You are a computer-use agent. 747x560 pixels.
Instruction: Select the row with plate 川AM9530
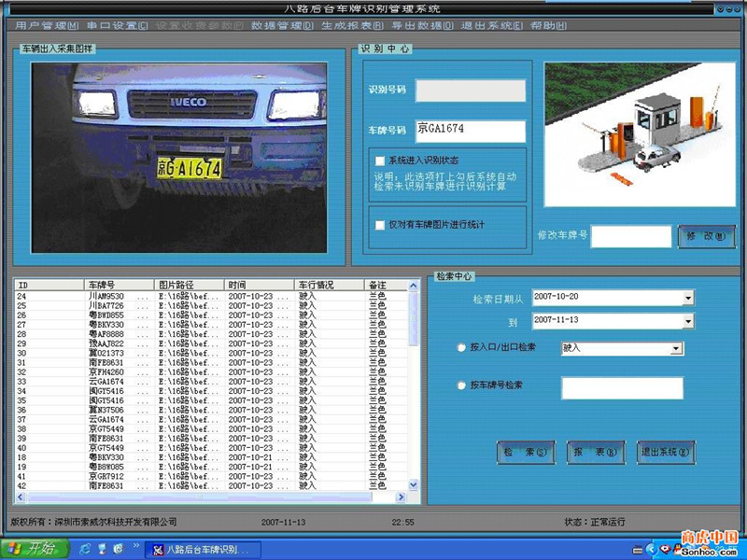point(106,296)
